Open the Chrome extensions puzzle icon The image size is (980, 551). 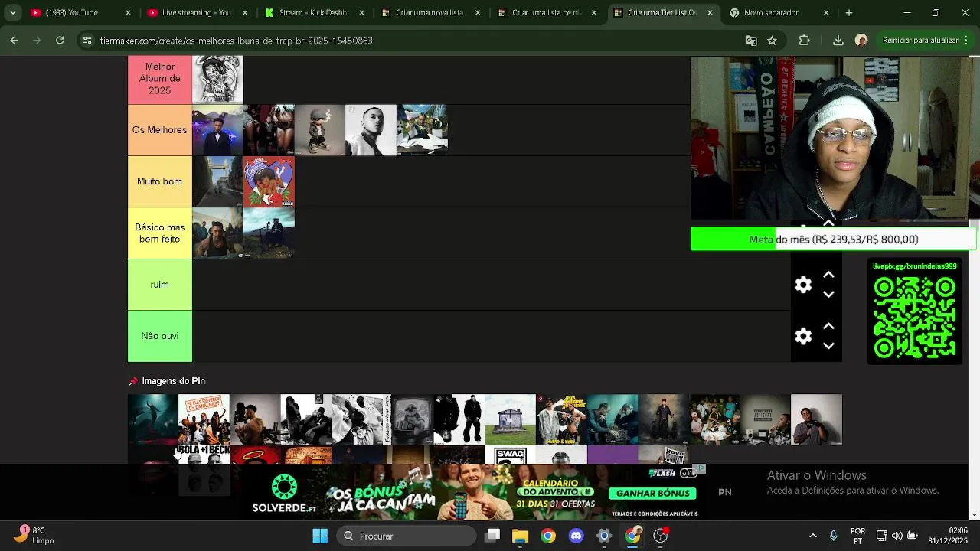[x=804, y=41]
